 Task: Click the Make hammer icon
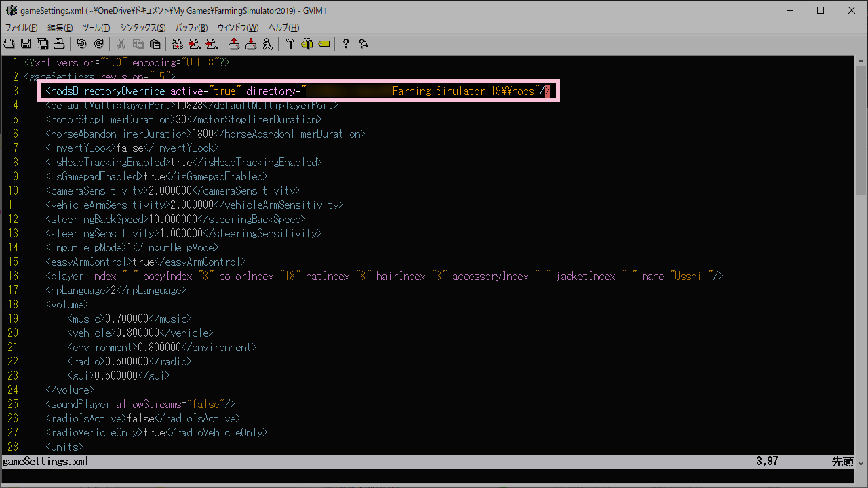coord(290,44)
